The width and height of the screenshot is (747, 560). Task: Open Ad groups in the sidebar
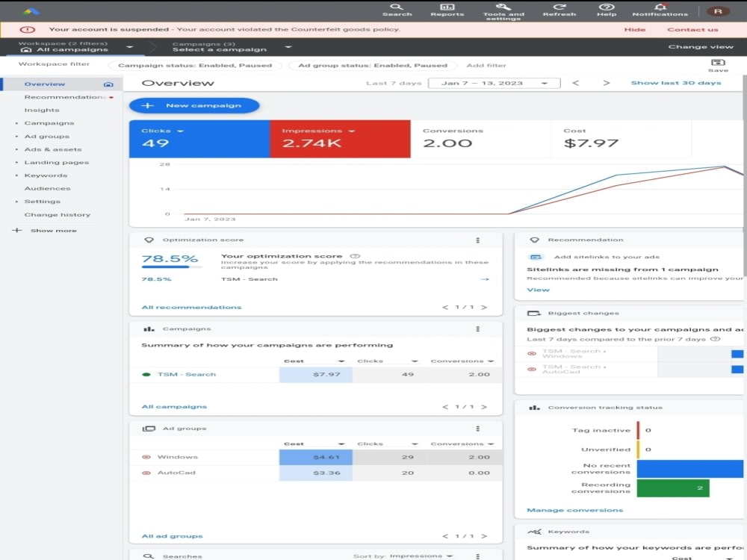click(46, 136)
